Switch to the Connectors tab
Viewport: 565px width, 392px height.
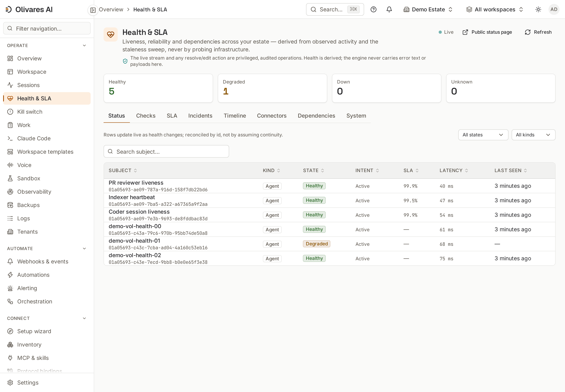[x=272, y=116]
